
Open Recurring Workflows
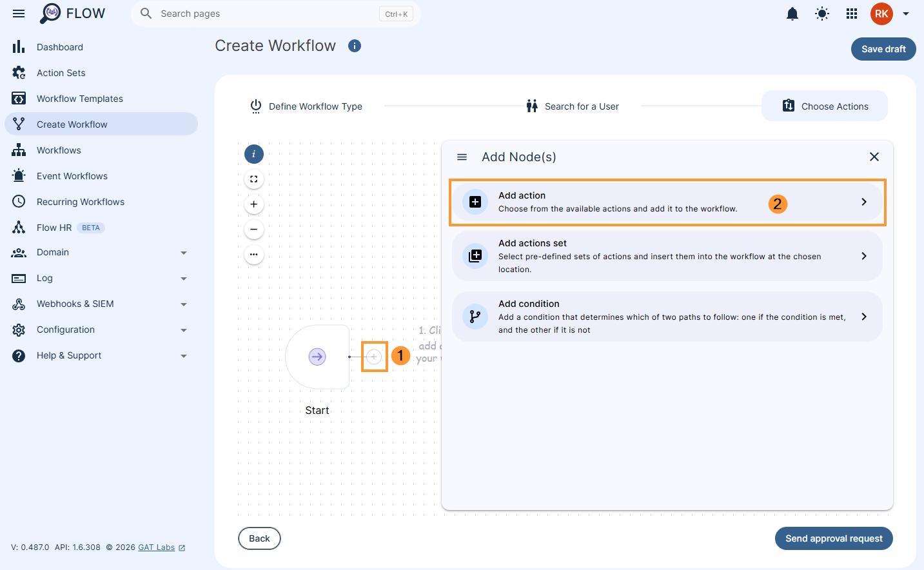(x=101, y=201)
